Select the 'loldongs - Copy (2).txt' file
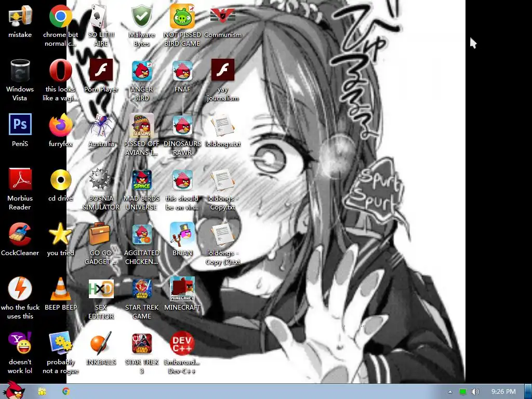532x399 pixels. pyautogui.click(x=222, y=235)
